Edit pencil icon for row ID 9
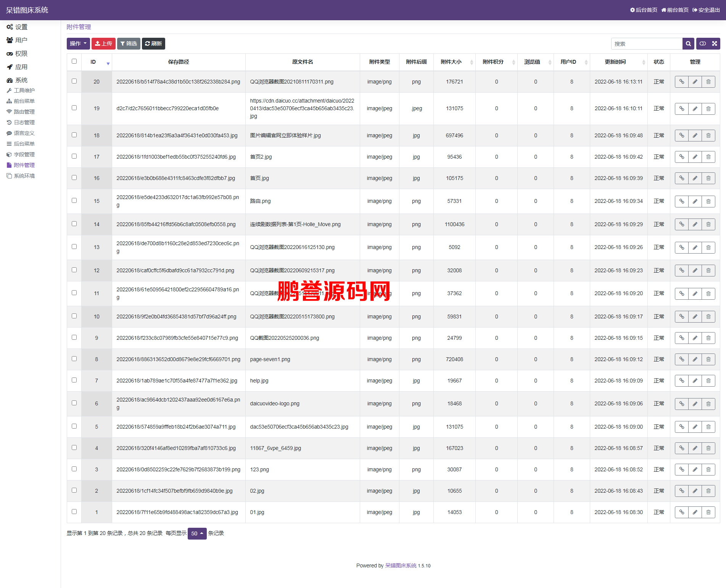726x588 pixels. 695,338
